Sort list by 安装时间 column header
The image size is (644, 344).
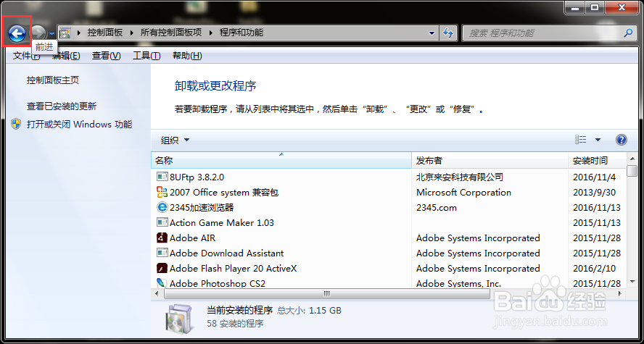click(598, 160)
